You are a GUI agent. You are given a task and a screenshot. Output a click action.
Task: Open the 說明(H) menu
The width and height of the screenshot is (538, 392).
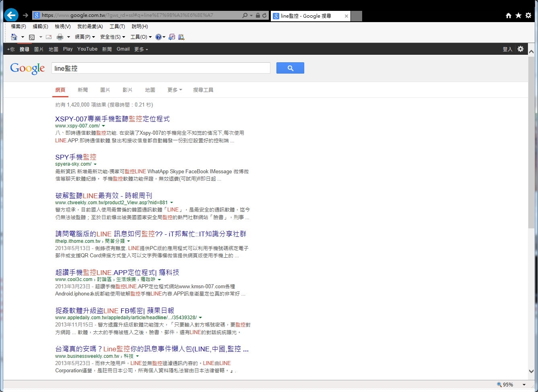pyautogui.click(x=140, y=27)
